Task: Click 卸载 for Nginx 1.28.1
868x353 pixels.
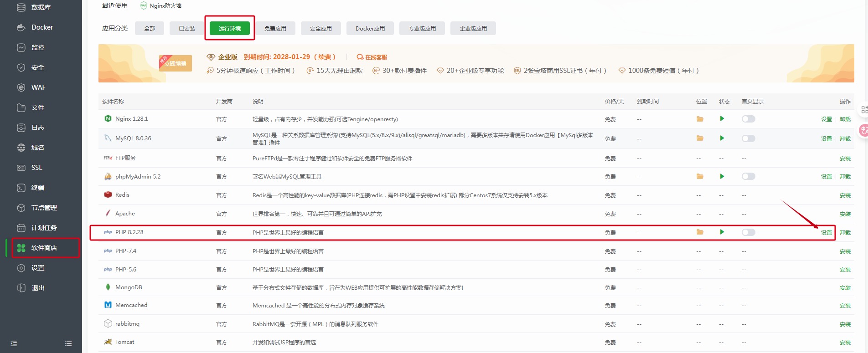Action: coord(845,119)
